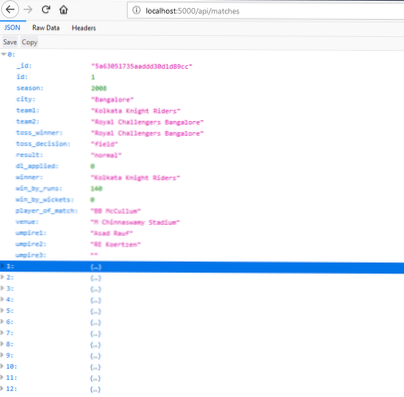404x397 pixels.
Task: Select the umpire3 key label
Action: coord(31,255)
